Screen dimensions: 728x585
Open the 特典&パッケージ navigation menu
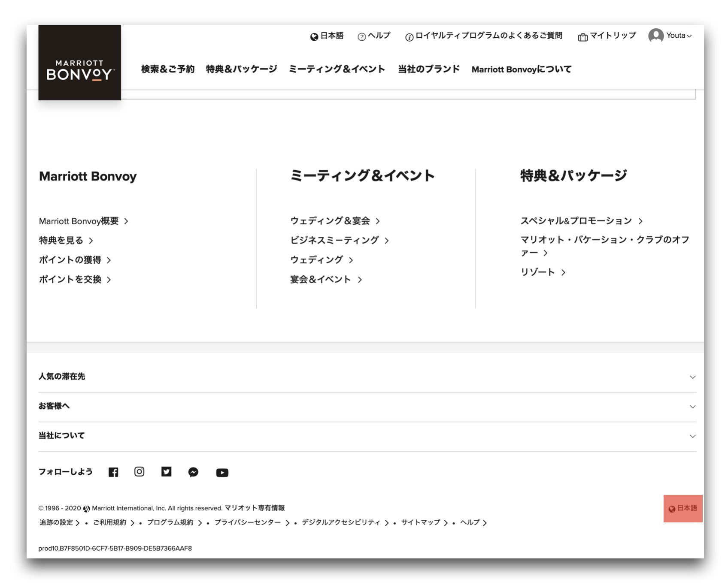(x=242, y=69)
